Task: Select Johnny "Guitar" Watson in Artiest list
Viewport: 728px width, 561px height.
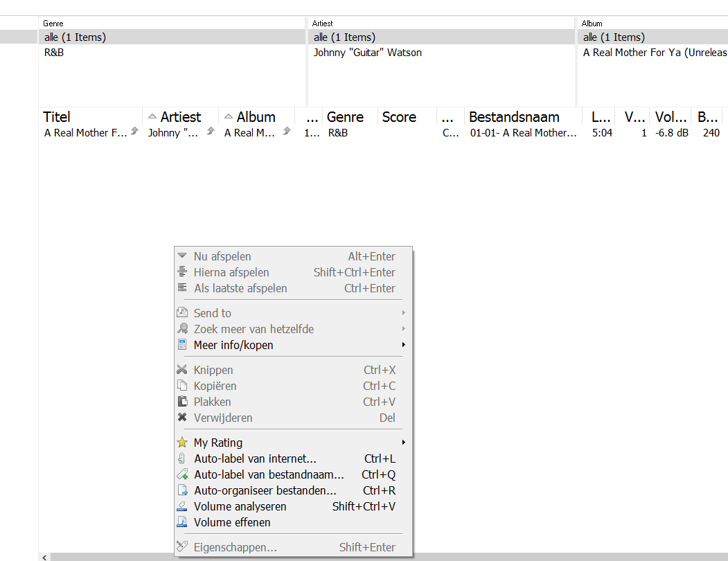Action: tap(367, 53)
